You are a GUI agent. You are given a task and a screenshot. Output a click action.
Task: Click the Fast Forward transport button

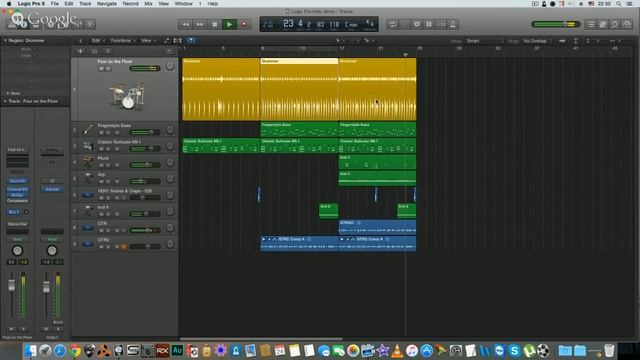pyautogui.click(x=200, y=24)
